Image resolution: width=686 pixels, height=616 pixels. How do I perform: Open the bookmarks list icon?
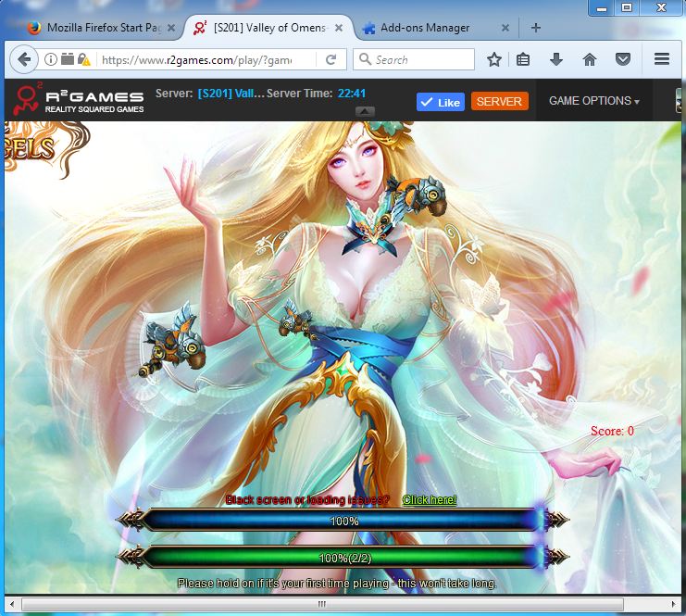point(524,60)
